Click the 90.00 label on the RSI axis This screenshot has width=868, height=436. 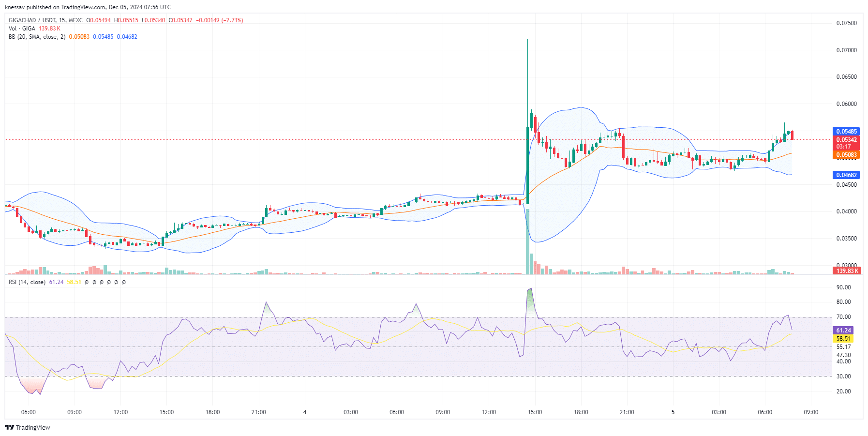coord(843,287)
